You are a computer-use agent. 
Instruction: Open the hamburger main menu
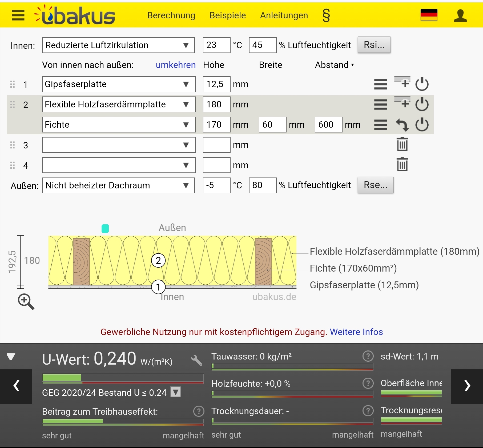(x=18, y=15)
